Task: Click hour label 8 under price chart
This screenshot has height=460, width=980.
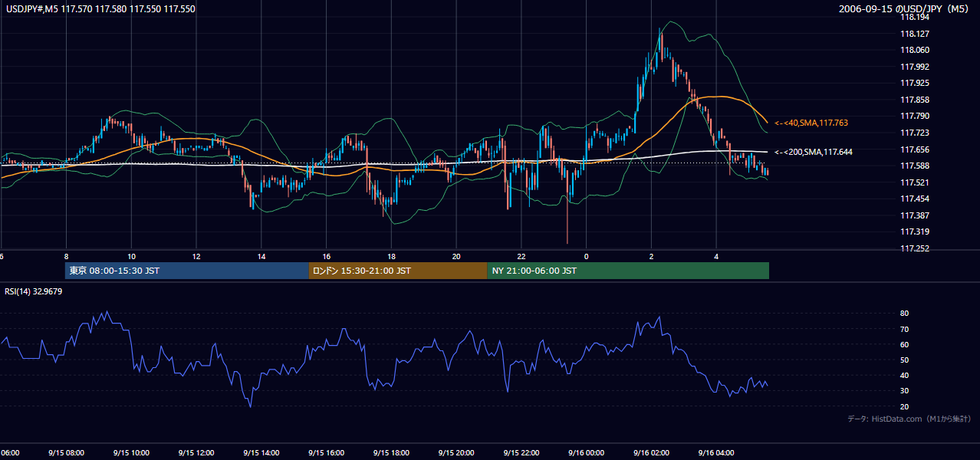Action: pyautogui.click(x=66, y=256)
